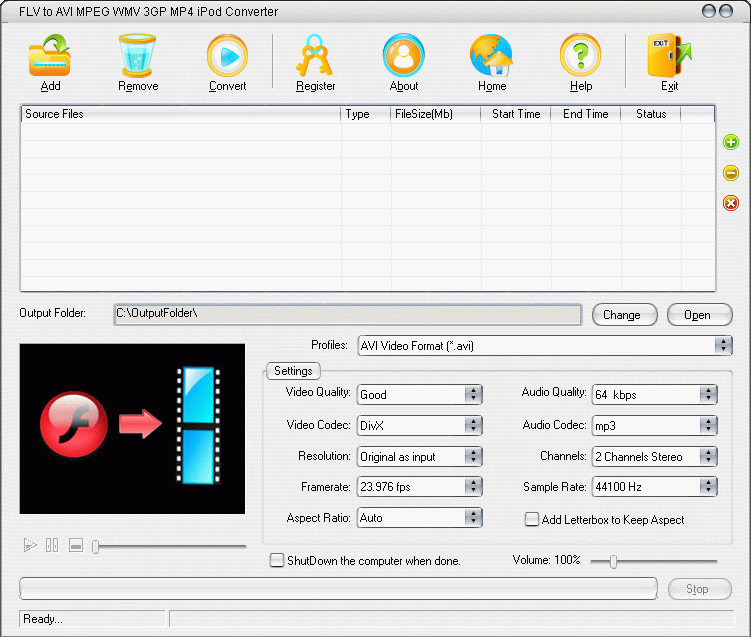The width and height of the screenshot is (751, 637).
Task: Select the Settings tab
Action: 293,371
